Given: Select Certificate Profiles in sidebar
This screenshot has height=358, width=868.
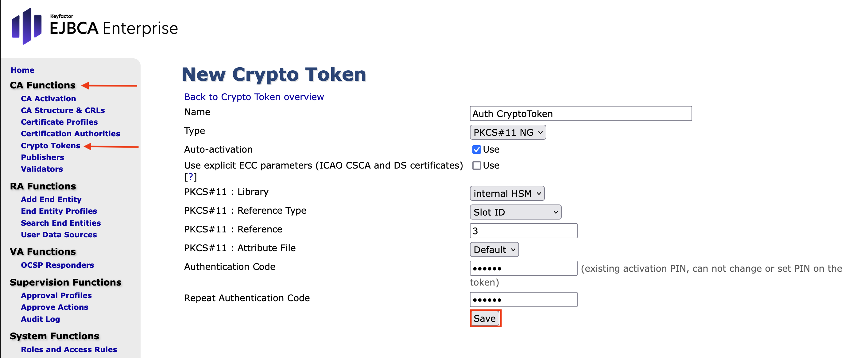Looking at the screenshot, I should point(59,122).
